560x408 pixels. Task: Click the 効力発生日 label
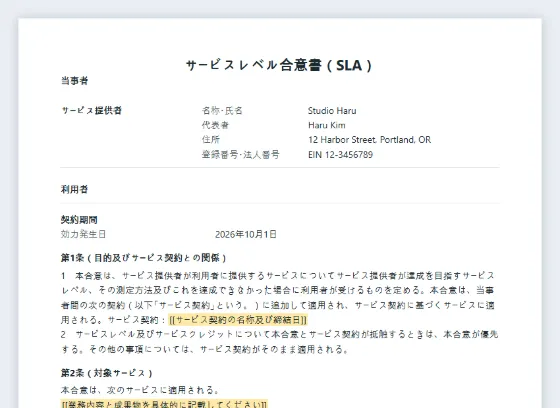[83, 234]
